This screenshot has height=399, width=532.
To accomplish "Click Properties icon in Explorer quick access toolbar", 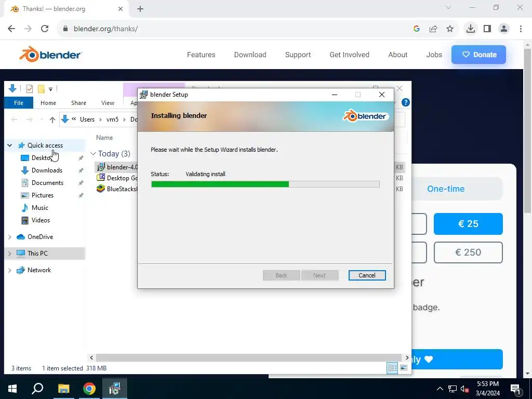I will point(30,89).
